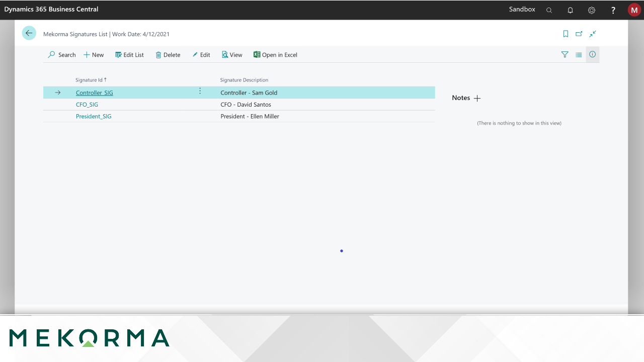Open page in new window icon
The height and width of the screenshot is (362, 644).
[579, 34]
